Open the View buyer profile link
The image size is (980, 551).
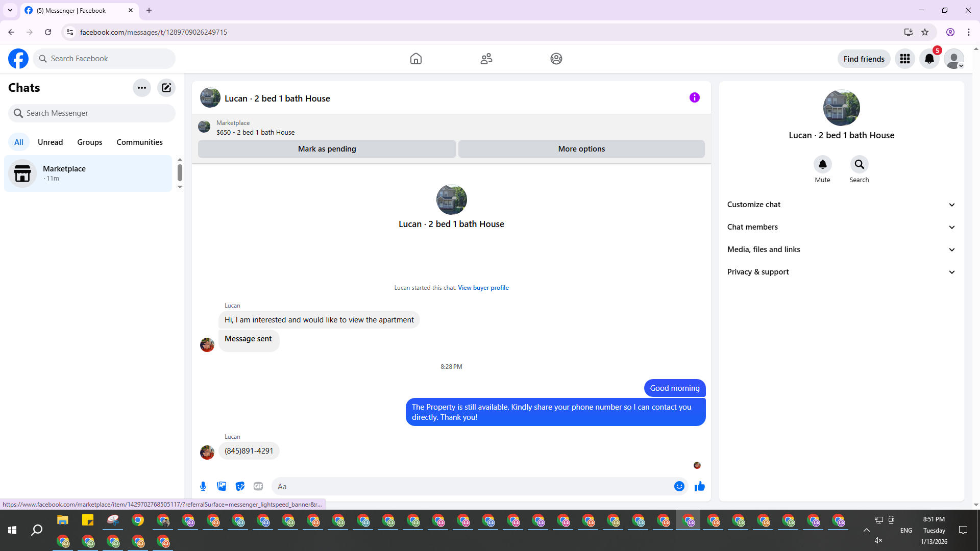pos(483,288)
